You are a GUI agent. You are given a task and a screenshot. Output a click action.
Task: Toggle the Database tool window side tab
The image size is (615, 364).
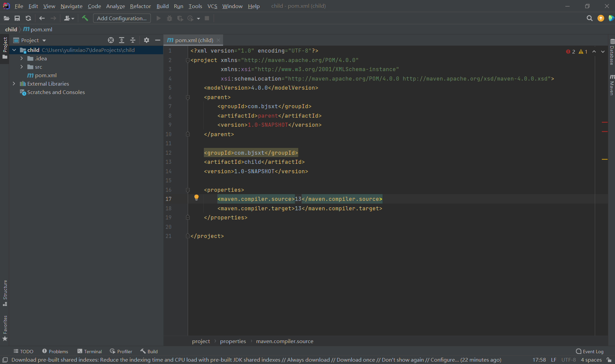(x=612, y=52)
